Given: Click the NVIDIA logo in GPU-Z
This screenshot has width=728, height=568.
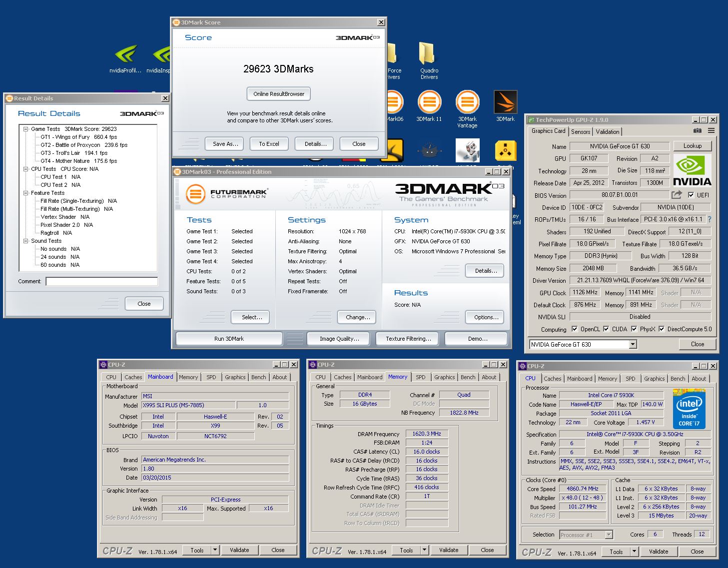Looking at the screenshot, I should [692, 170].
